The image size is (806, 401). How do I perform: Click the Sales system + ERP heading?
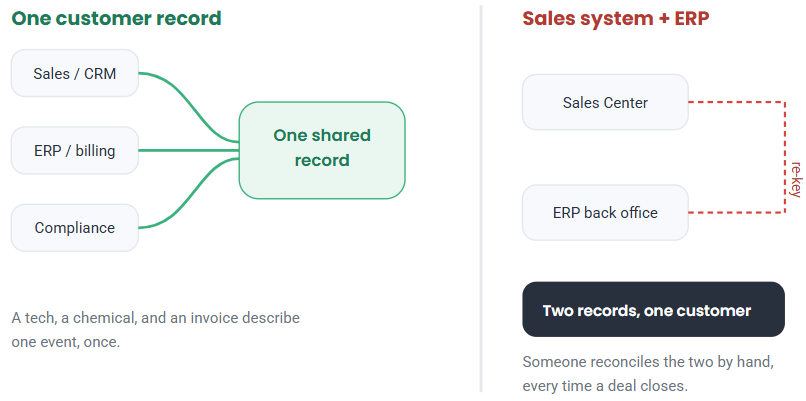click(616, 18)
